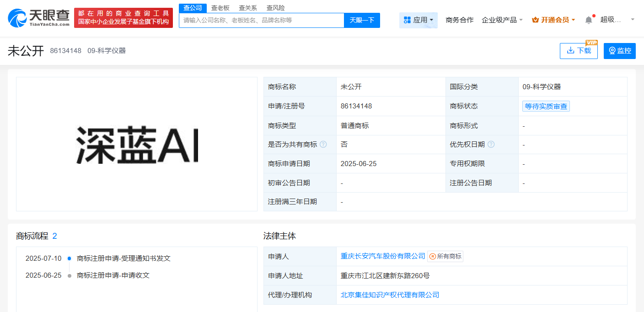This screenshot has height=312, width=644.
Task: Click the TianYanCha logo
Action: (39, 18)
